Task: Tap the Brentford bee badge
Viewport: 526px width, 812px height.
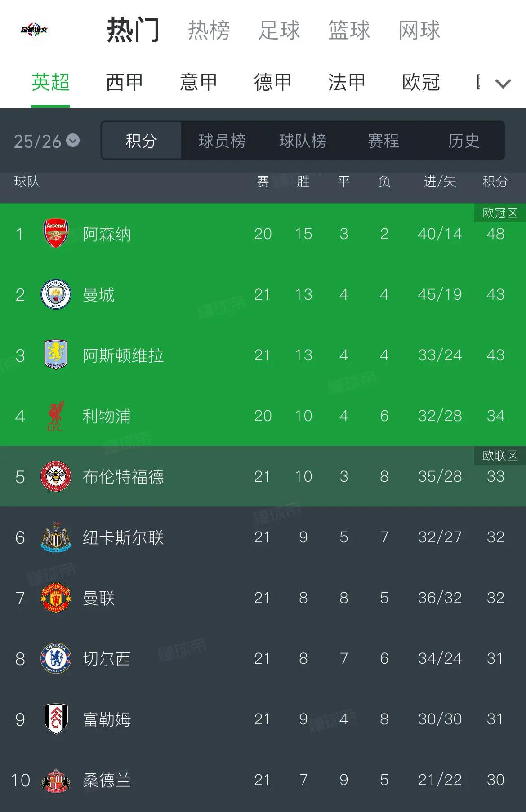Action: [x=56, y=477]
